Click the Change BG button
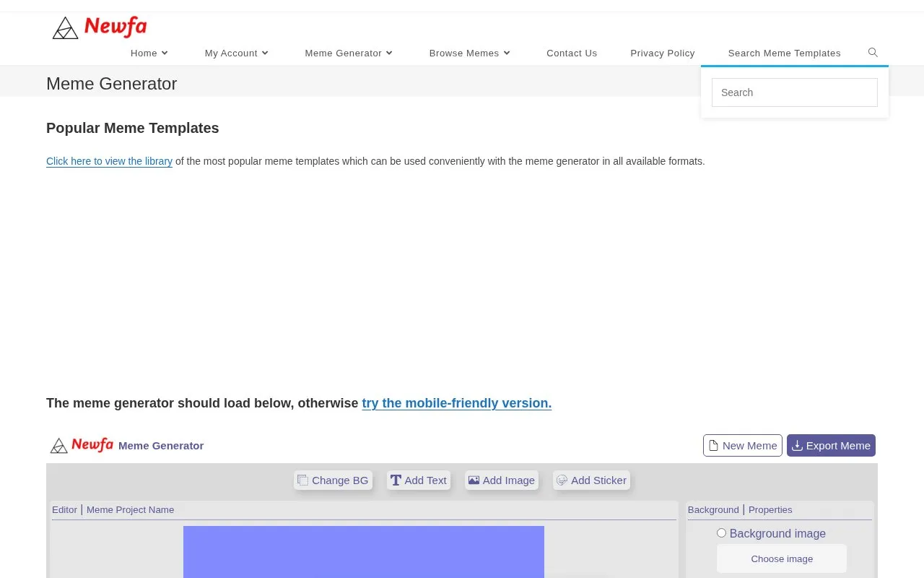924x578 pixels. (333, 480)
